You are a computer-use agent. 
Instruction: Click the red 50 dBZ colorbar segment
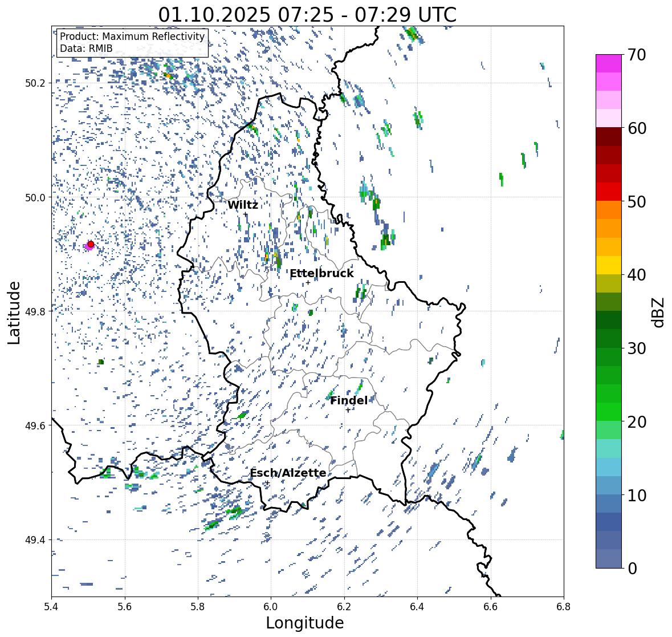(609, 192)
